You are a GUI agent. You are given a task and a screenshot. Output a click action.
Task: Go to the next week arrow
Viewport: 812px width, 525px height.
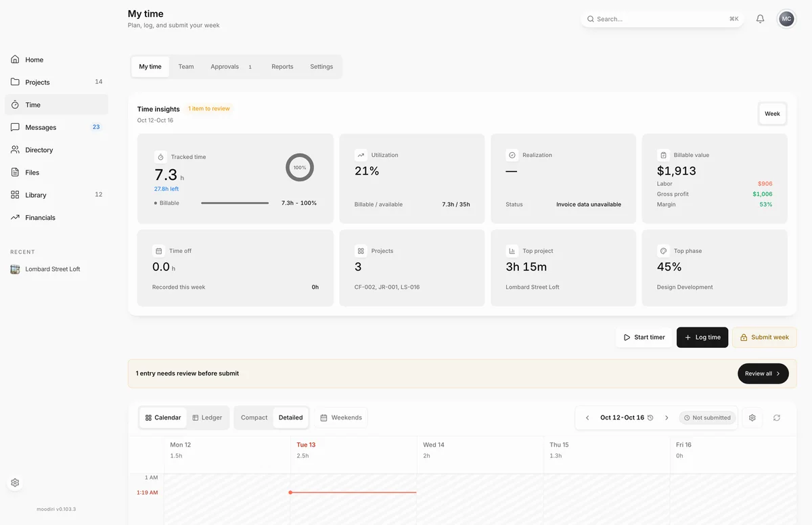point(667,418)
